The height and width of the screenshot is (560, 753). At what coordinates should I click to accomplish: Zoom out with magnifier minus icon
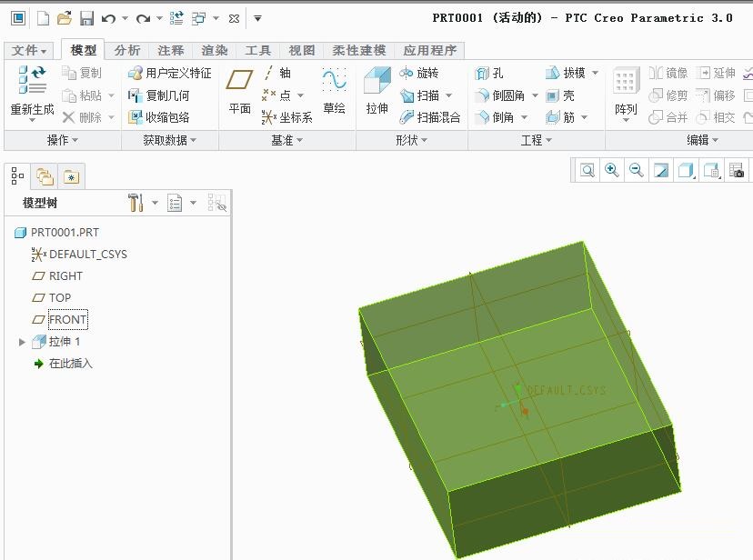coord(637,170)
